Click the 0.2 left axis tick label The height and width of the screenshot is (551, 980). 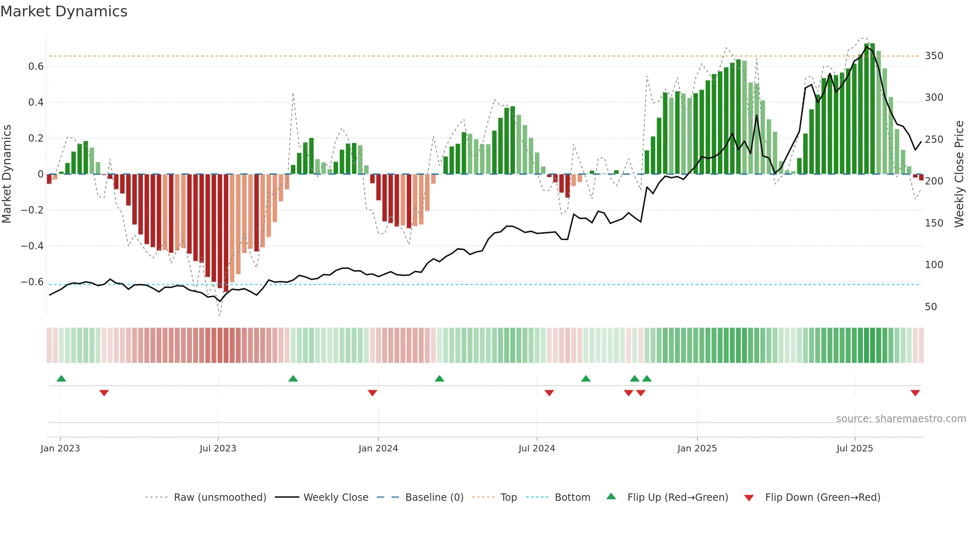point(36,138)
